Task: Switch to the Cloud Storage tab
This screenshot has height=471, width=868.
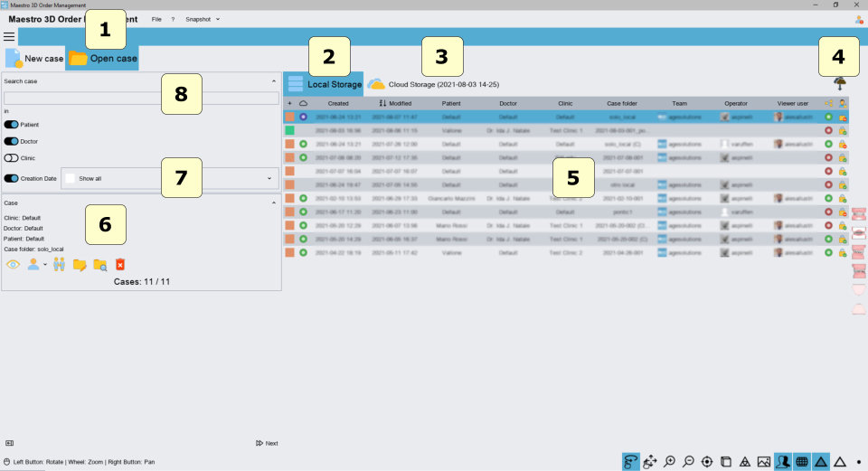Action: click(433, 84)
